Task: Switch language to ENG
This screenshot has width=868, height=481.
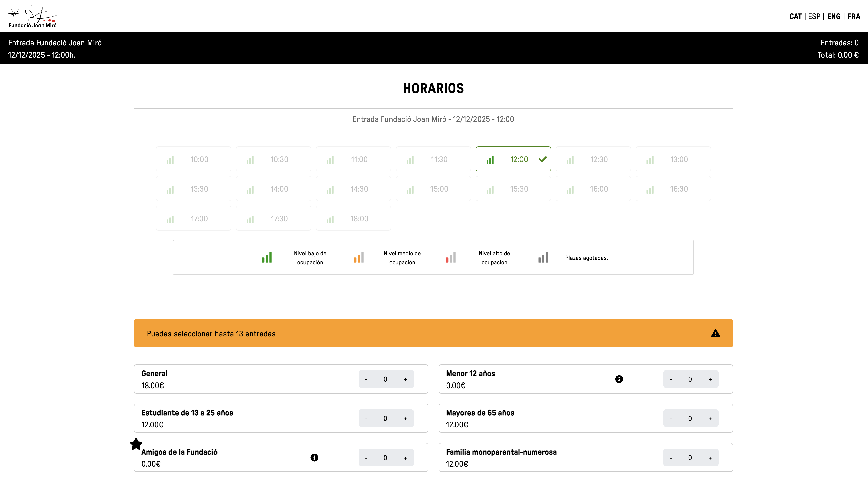Action: 834,17
